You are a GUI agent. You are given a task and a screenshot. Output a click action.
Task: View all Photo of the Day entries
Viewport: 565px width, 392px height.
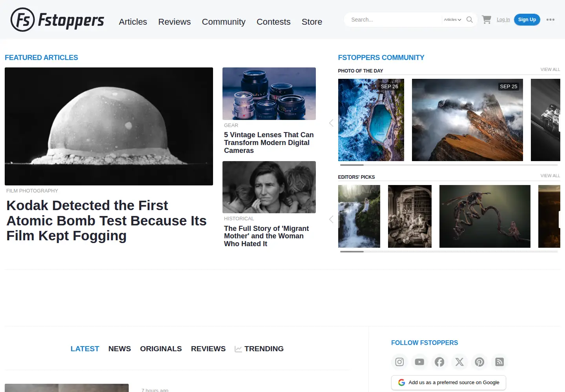(x=550, y=69)
